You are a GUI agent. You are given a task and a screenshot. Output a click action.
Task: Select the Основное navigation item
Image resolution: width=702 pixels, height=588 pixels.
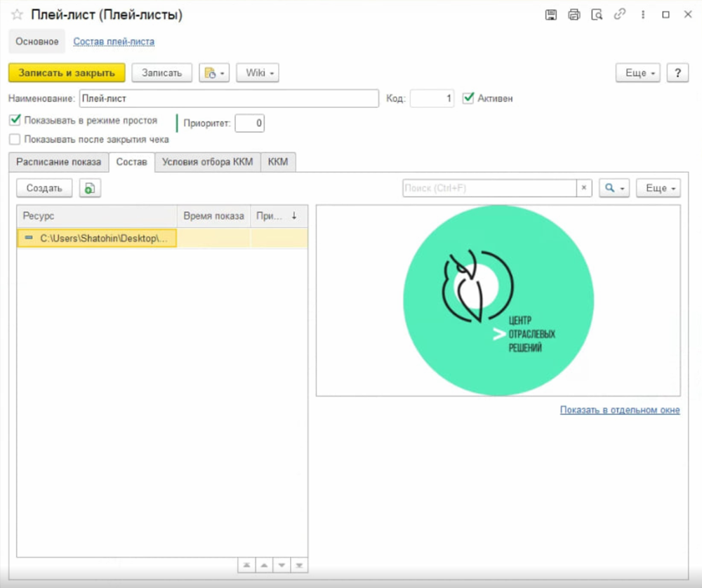tap(37, 41)
